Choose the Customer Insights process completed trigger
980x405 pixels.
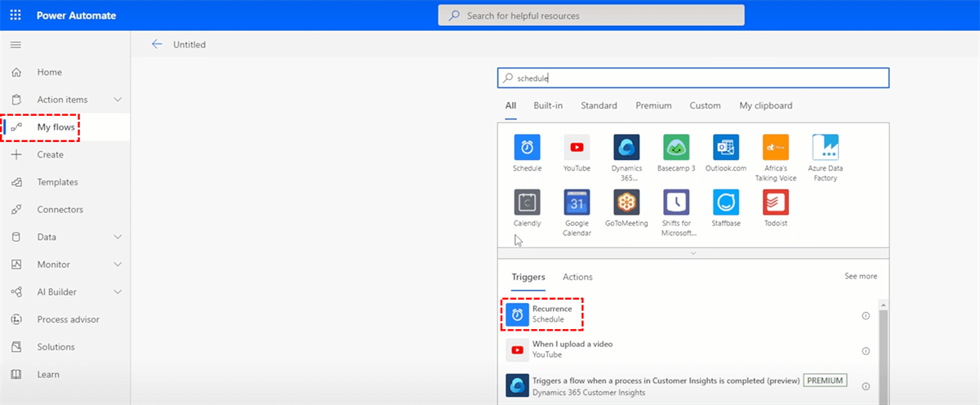[688, 385]
